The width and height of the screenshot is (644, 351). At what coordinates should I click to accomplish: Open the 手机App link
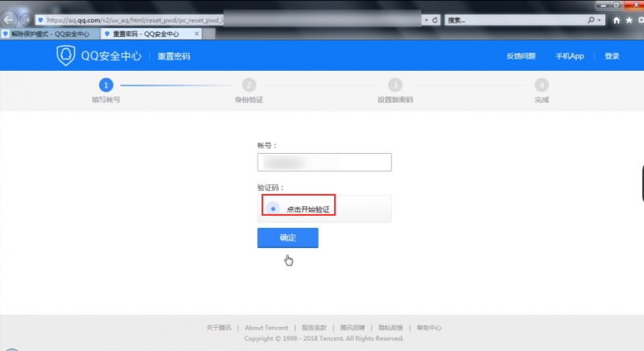point(570,56)
